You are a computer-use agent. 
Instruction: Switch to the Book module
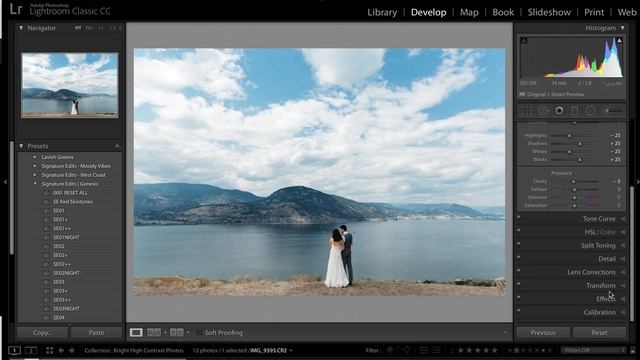[x=503, y=12]
